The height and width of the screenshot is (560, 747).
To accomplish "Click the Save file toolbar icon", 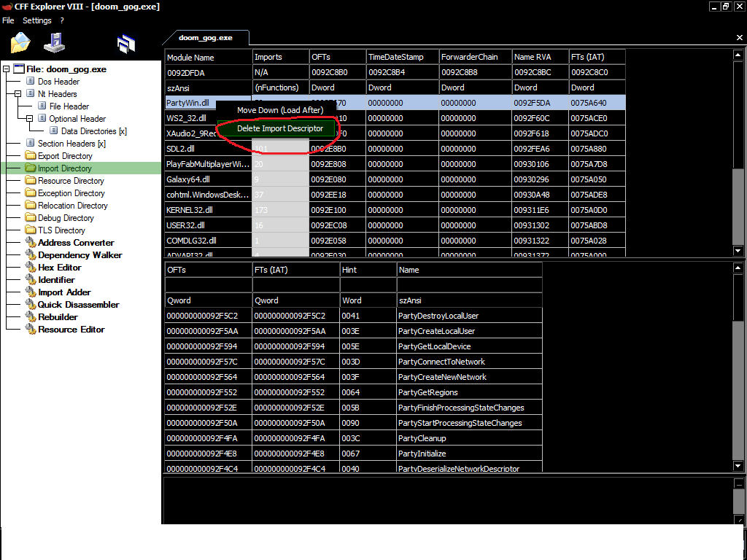I will (x=54, y=43).
